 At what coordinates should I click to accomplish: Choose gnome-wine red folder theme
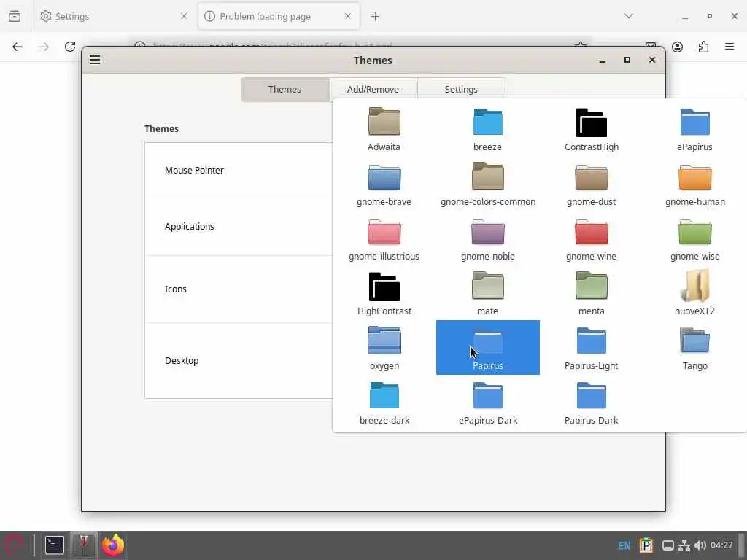coord(591,238)
